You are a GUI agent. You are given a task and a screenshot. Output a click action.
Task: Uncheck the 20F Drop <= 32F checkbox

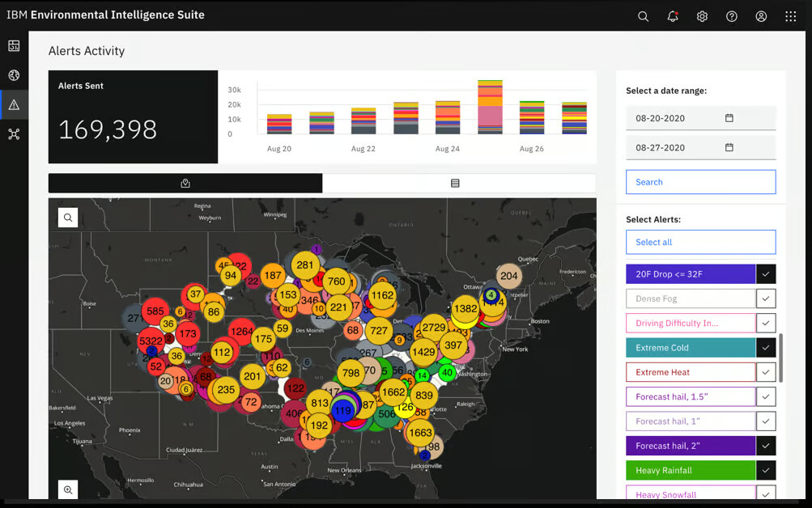click(766, 274)
